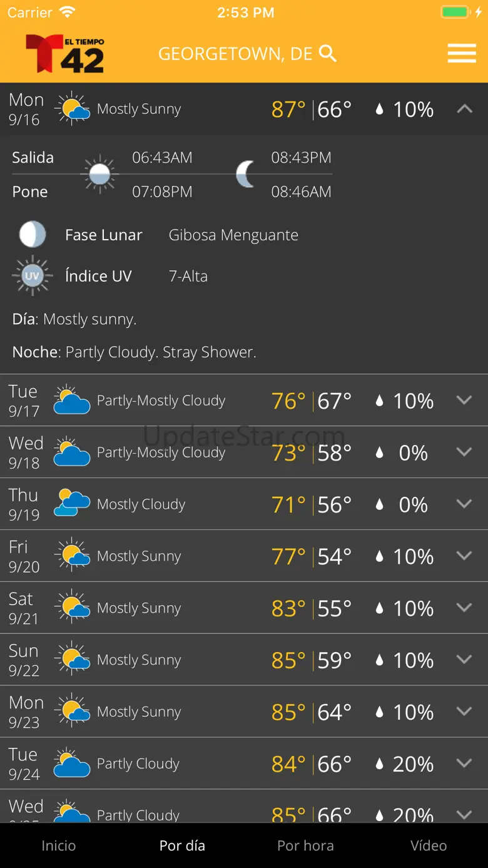The image size is (488, 868).
Task: Tap the UV index sun icon
Action: [32, 275]
